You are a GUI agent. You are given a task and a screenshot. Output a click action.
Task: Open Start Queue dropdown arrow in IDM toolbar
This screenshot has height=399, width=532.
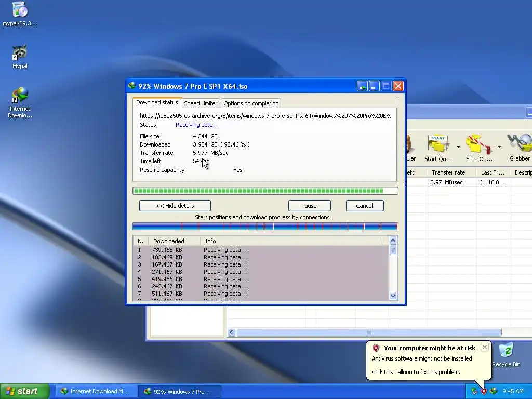pyautogui.click(x=458, y=147)
